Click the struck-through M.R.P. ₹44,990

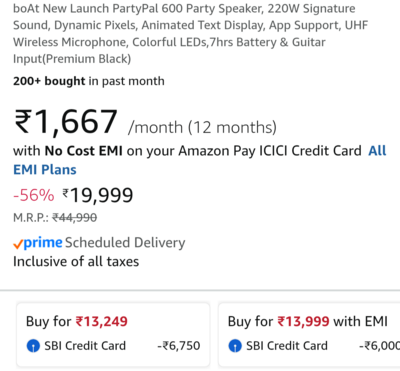point(75,218)
